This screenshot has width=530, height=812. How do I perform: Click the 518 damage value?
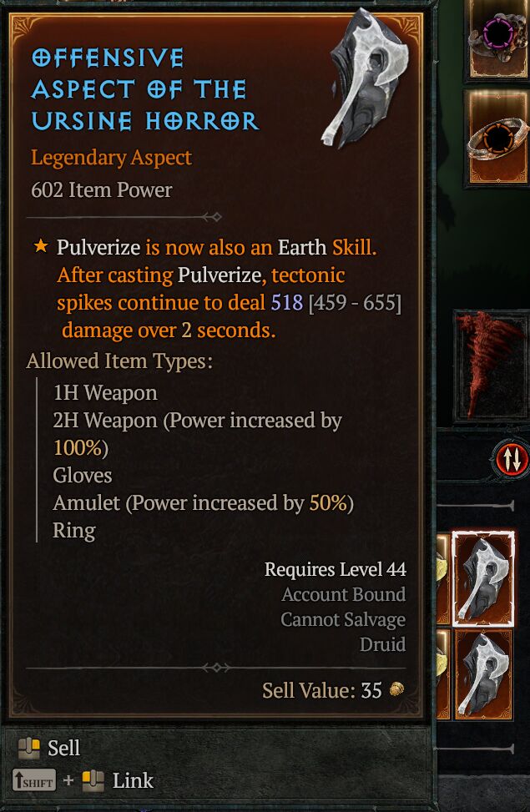pyautogui.click(x=286, y=302)
